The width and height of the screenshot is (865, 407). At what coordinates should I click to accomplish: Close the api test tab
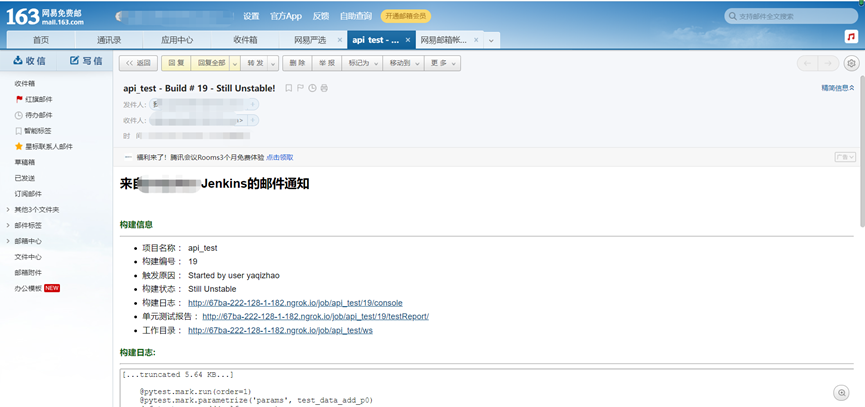[408, 40]
